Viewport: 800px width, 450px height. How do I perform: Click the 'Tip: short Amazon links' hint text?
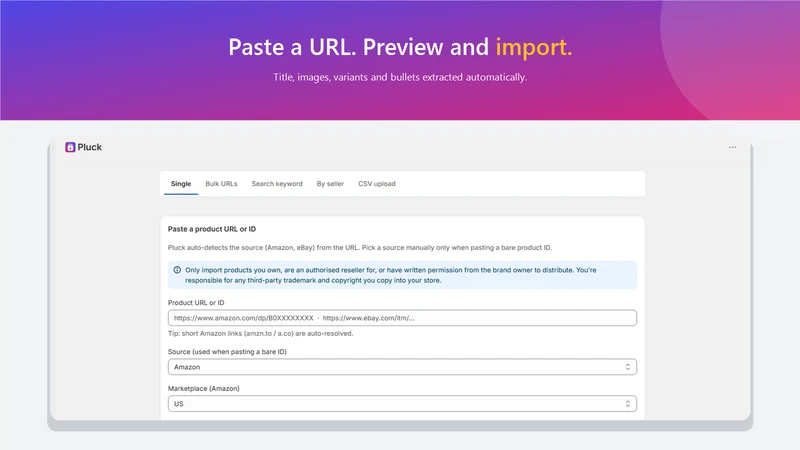click(260, 333)
